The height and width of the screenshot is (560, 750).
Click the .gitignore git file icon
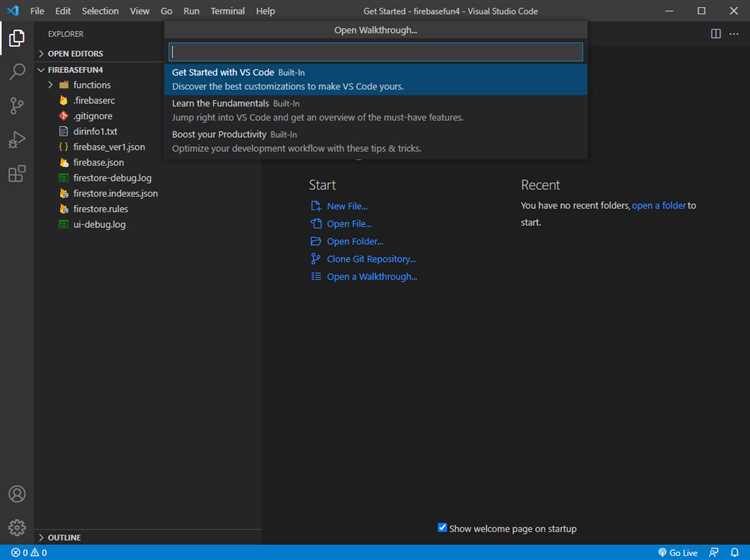point(63,116)
